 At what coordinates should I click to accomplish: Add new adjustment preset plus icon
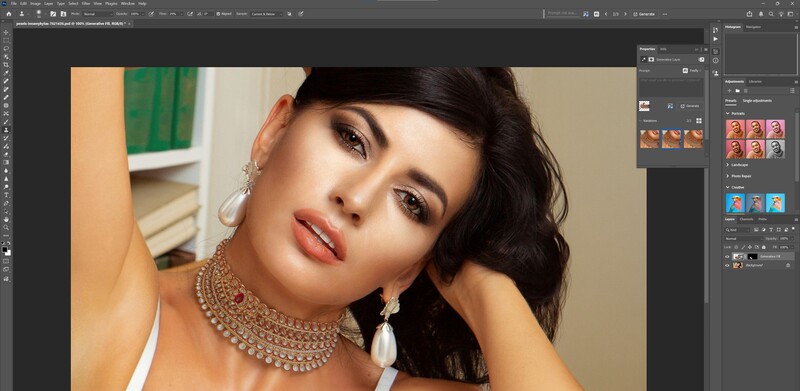[730, 90]
